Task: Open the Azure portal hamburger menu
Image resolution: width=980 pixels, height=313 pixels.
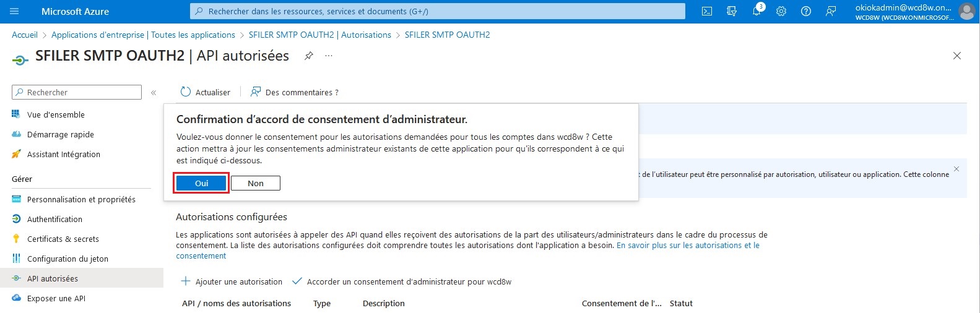Action: (15, 11)
